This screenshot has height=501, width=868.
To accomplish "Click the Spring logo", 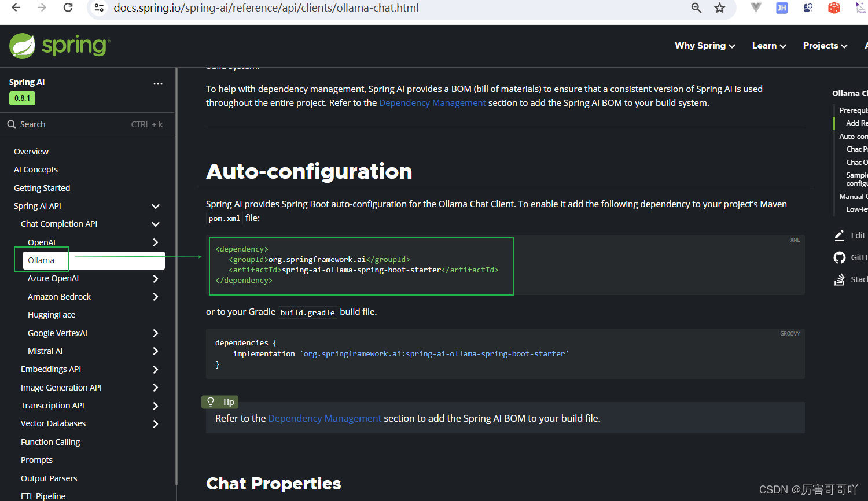I will coord(60,46).
